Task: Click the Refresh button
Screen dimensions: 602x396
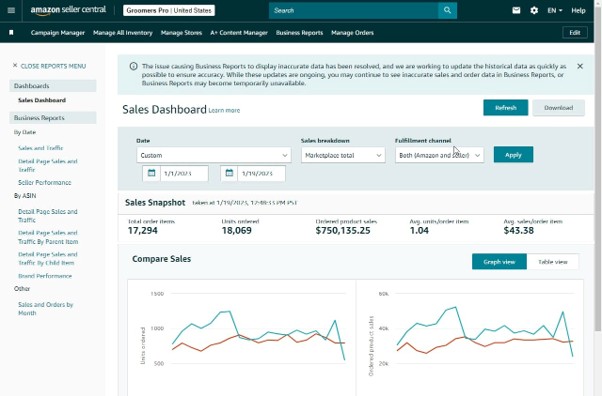Action: coord(506,108)
